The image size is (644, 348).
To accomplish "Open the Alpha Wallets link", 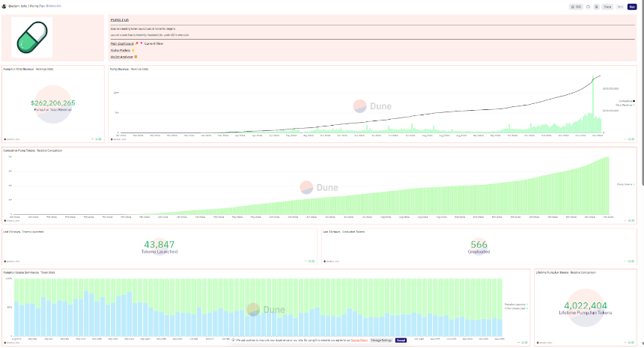I will click(121, 50).
